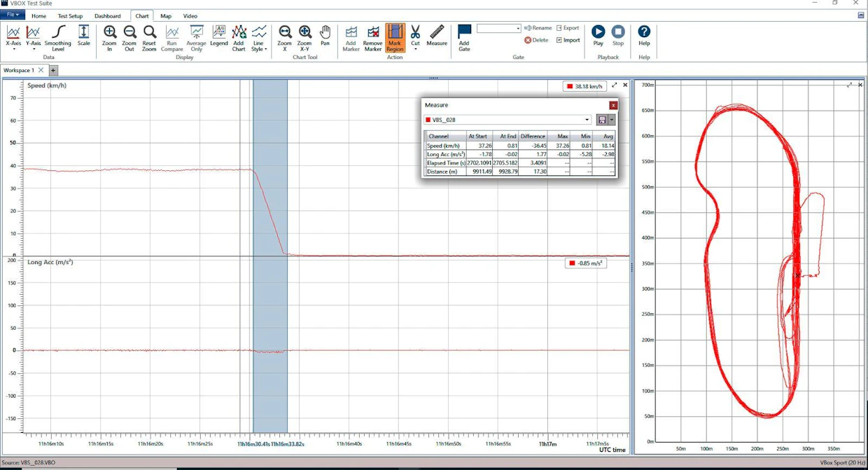
Task: Switch to the Home tab
Action: (39, 15)
